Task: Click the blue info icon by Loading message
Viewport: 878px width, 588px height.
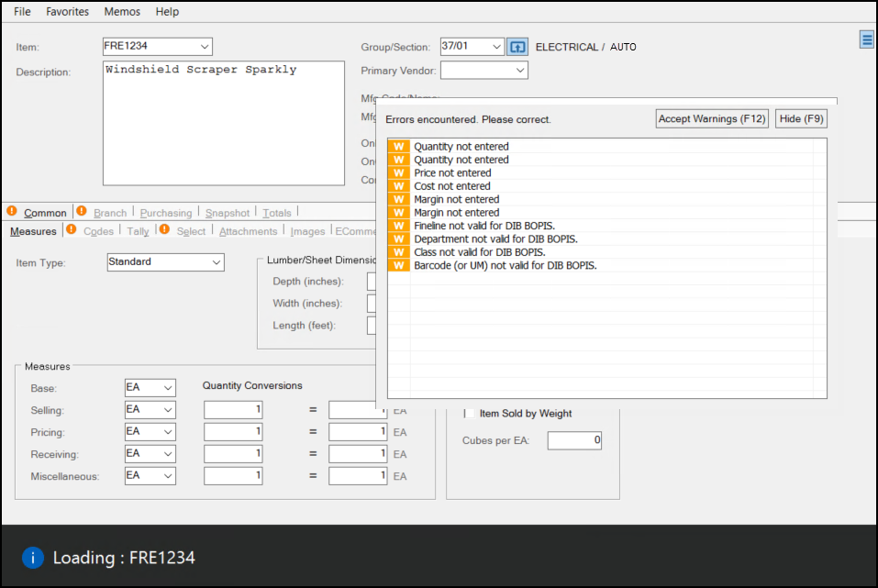Action: tap(33, 558)
